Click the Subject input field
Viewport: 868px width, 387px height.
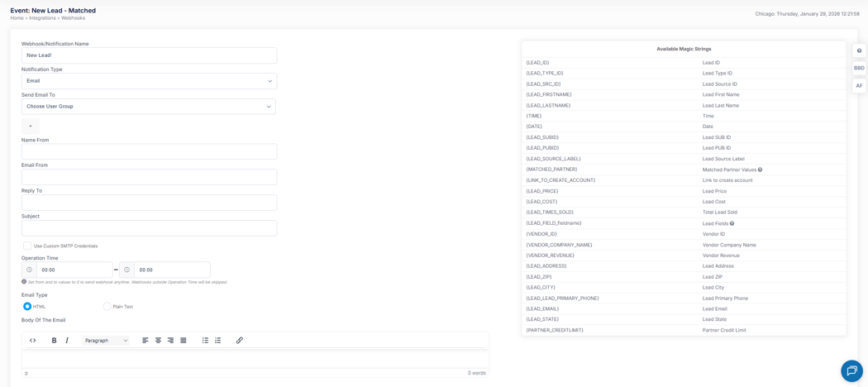click(149, 227)
